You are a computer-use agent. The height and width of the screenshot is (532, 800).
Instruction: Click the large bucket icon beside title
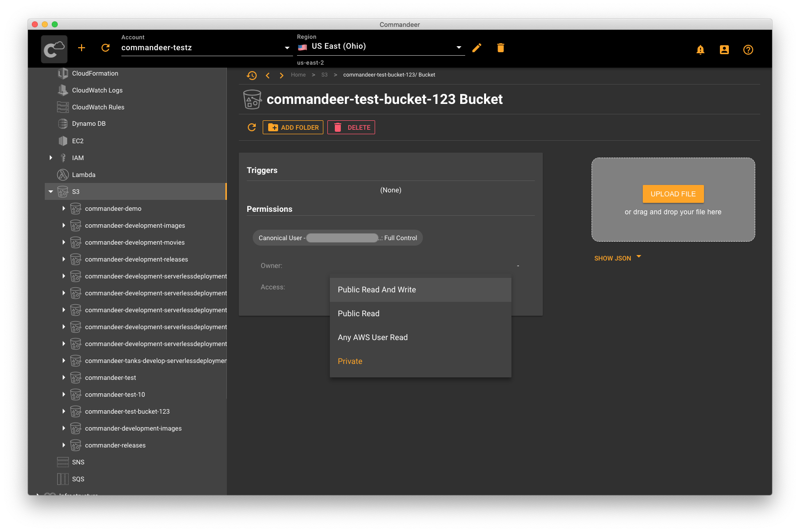pyautogui.click(x=252, y=99)
